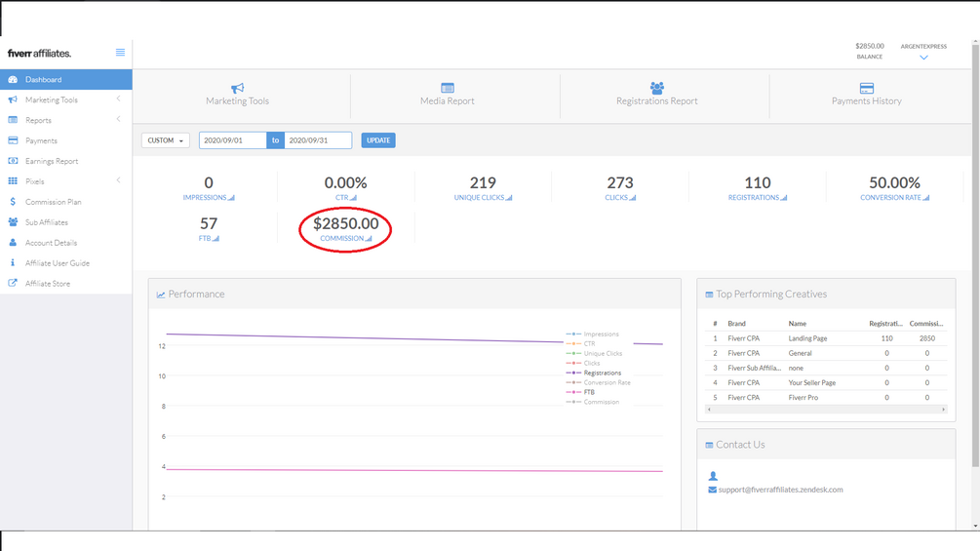This screenshot has width=980, height=551.
Task: Toggle Commission series in chart legend
Action: (x=593, y=402)
